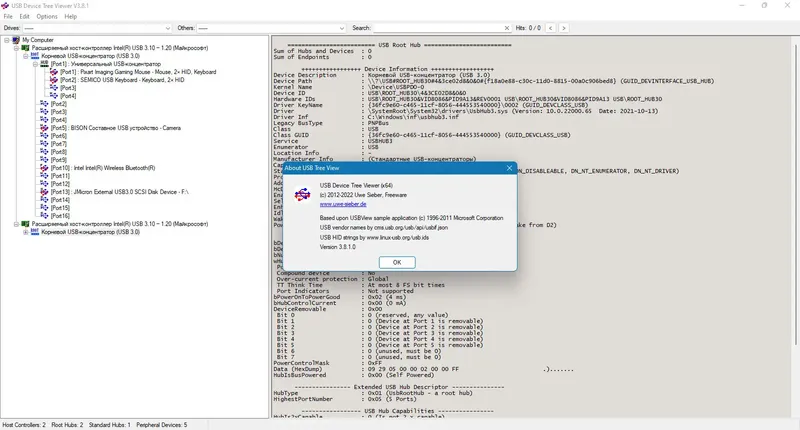Click the empty port icon beside [Port9]

tap(44, 160)
